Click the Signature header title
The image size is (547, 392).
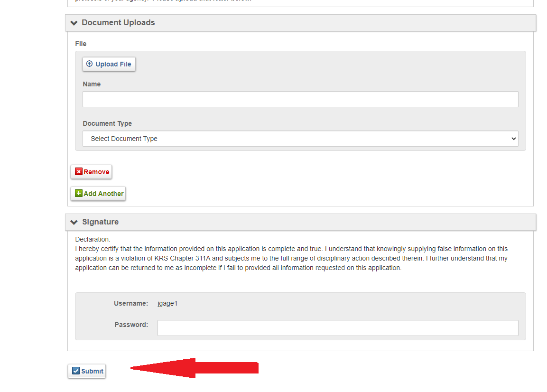pos(100,222)
